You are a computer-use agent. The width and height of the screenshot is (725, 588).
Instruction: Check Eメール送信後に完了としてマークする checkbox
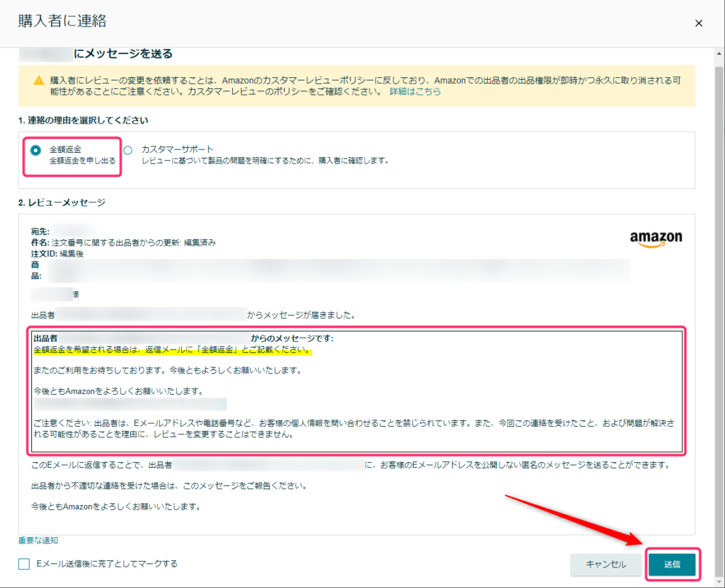24,564
